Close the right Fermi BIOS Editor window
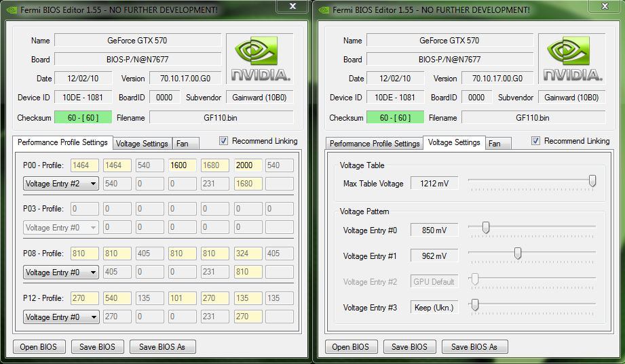This screenshot has width=625, height=364. coord(605,6)
